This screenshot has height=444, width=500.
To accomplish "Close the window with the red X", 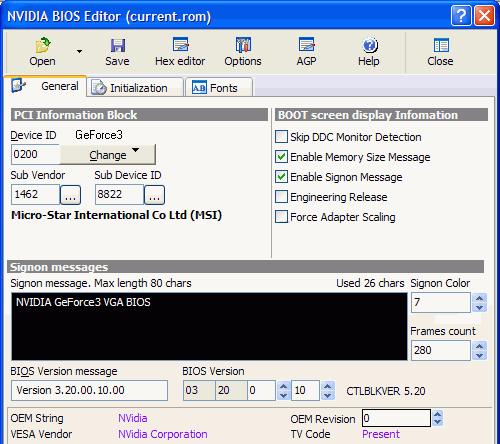I will 484,15.
